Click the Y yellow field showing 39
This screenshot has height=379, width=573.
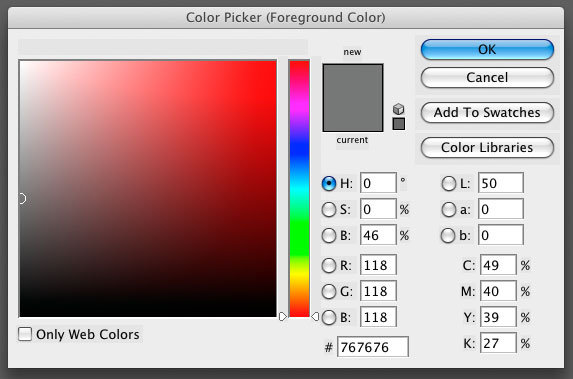pos(498,317)
